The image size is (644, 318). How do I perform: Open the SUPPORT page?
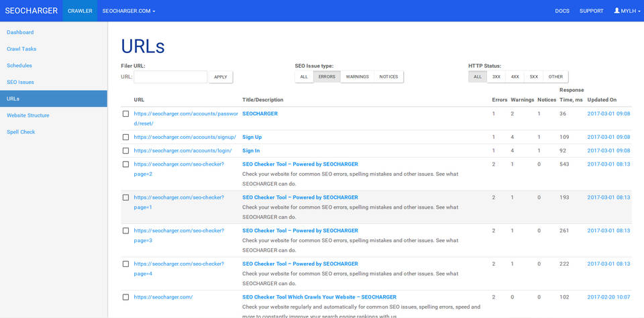point(591,11)
